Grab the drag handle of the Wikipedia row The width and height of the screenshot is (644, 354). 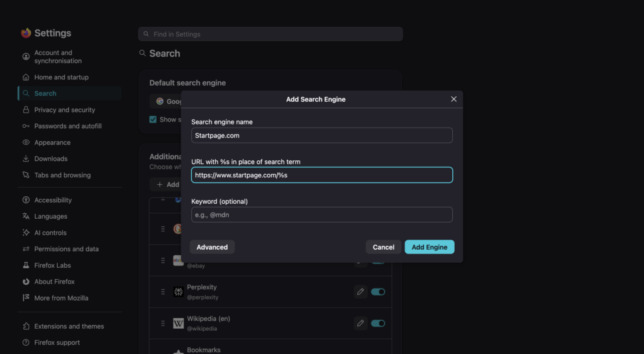(163, 323)
